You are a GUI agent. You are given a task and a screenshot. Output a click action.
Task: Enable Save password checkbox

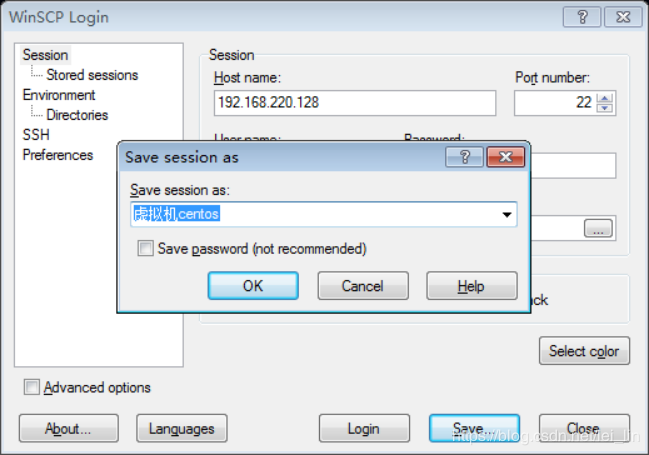click(146, 248)
